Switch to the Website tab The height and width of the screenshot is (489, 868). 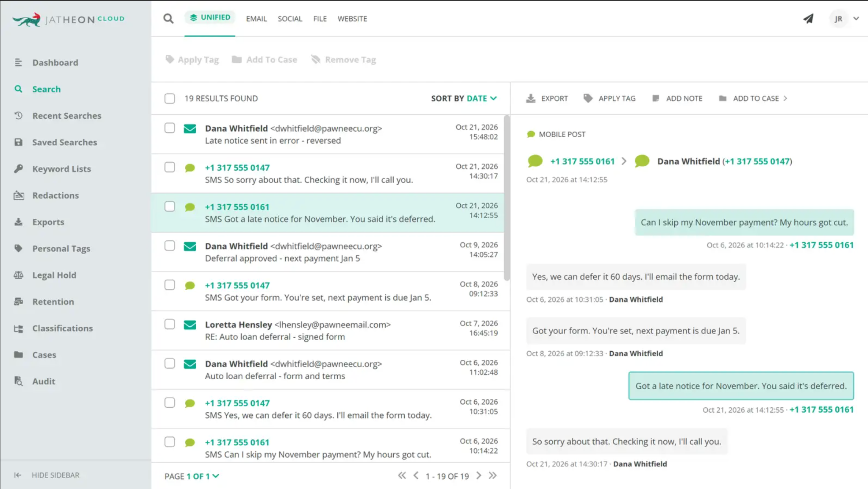[352, 19]
